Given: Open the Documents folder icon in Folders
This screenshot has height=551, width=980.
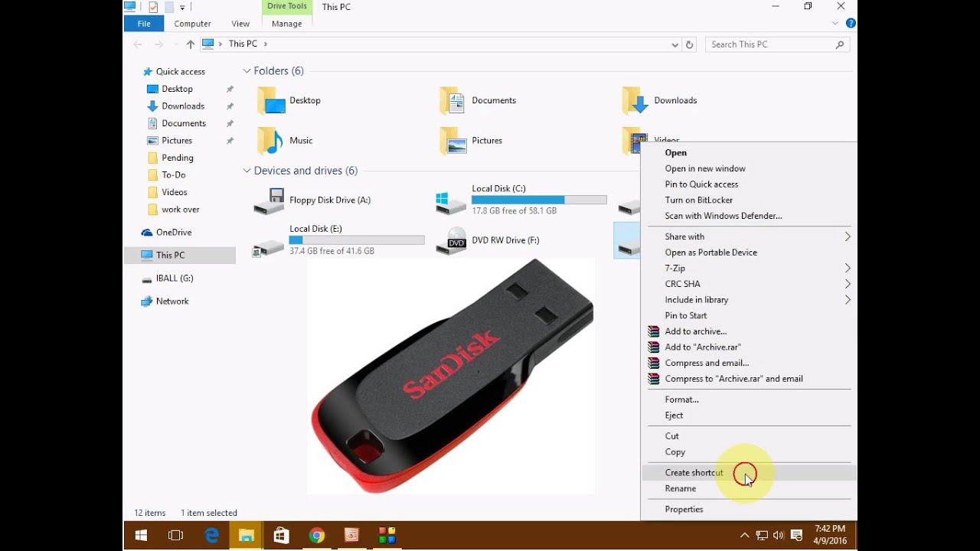Looking at the screenshot, I should (453, 100).
